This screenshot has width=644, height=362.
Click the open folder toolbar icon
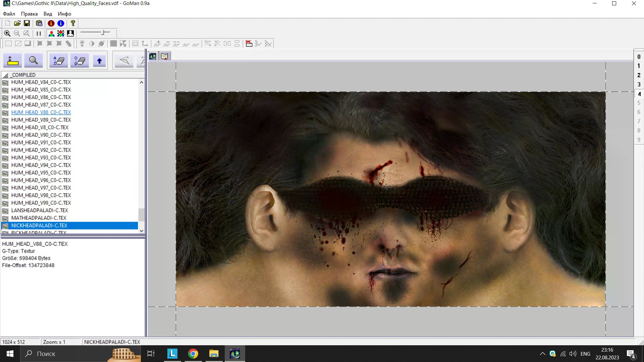17,23
